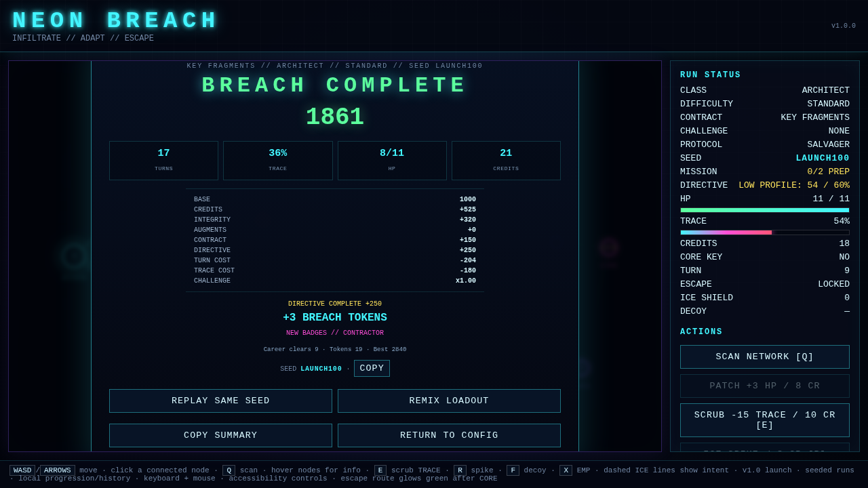Click the Replay Same Seed button

tap(220, 401)
